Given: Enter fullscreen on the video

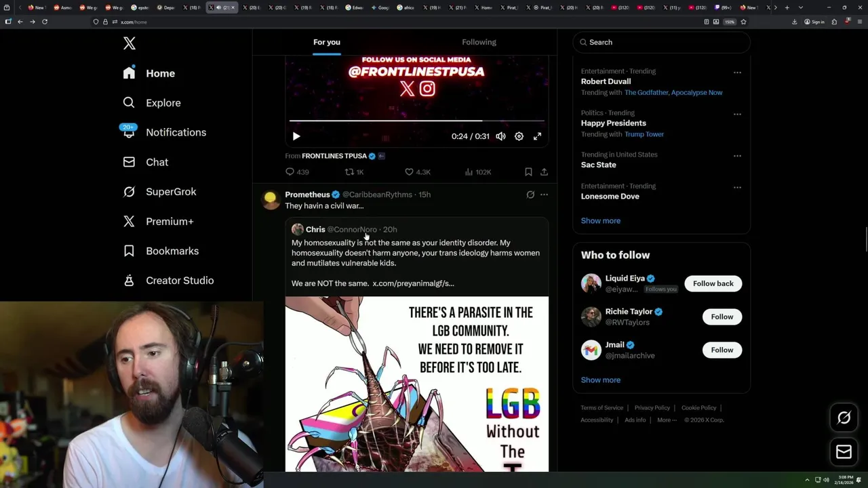Looking at the screenshot, I should (537, 136).
